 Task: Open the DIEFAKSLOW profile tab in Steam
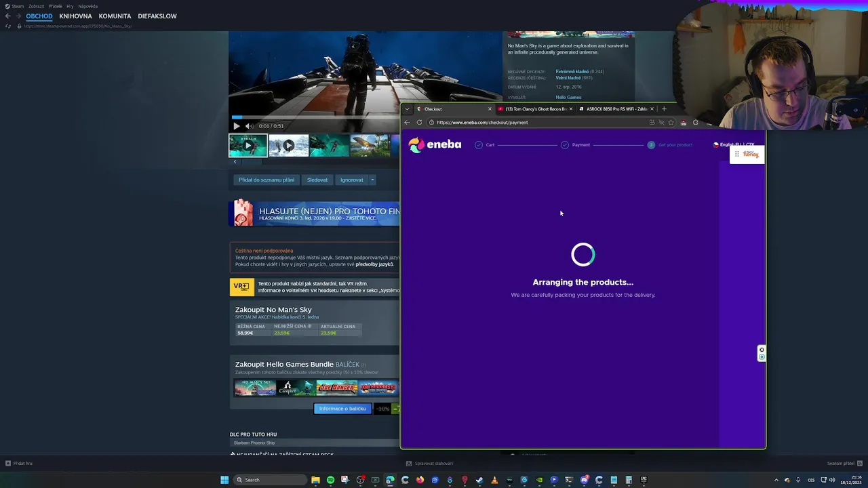click(157, 16)
